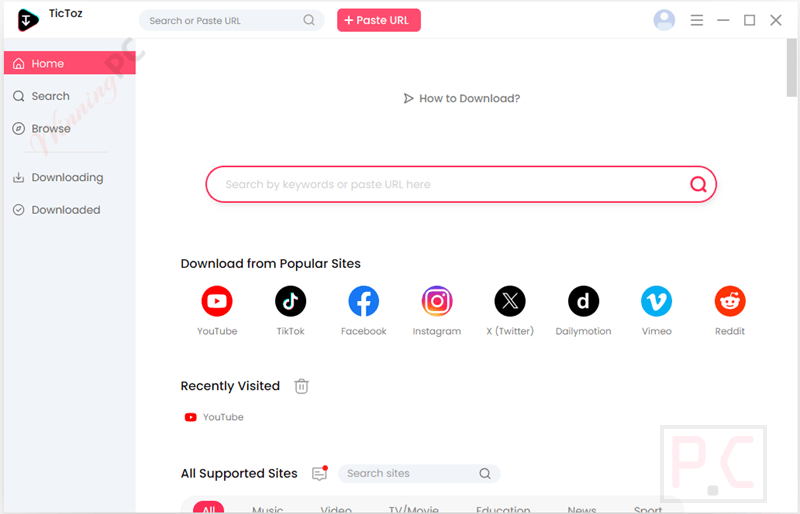The image size is (800, 514).
Task: Click the magnifier in the top search box
Action: click(x=309, y=20)
